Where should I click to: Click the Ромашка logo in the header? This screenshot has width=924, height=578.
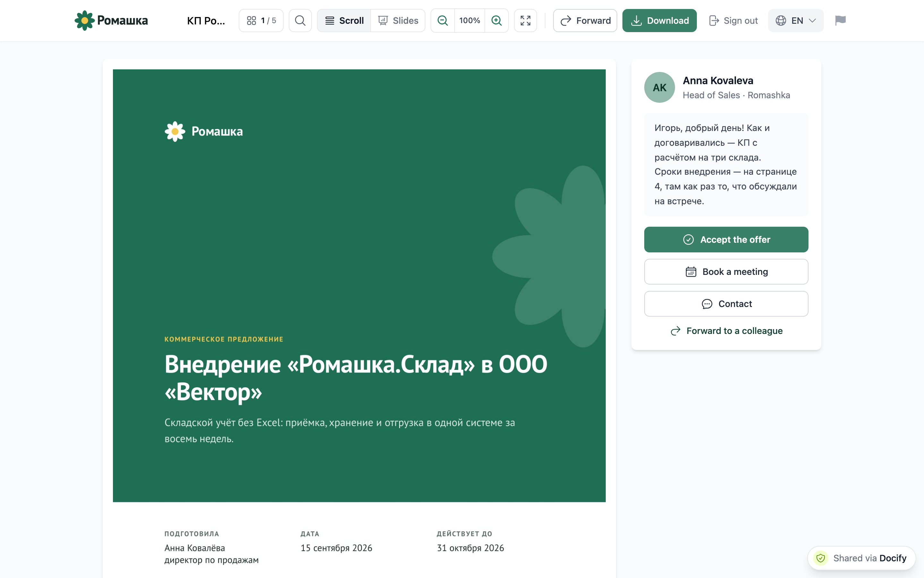pyautogui.click(x=111, y=21)
